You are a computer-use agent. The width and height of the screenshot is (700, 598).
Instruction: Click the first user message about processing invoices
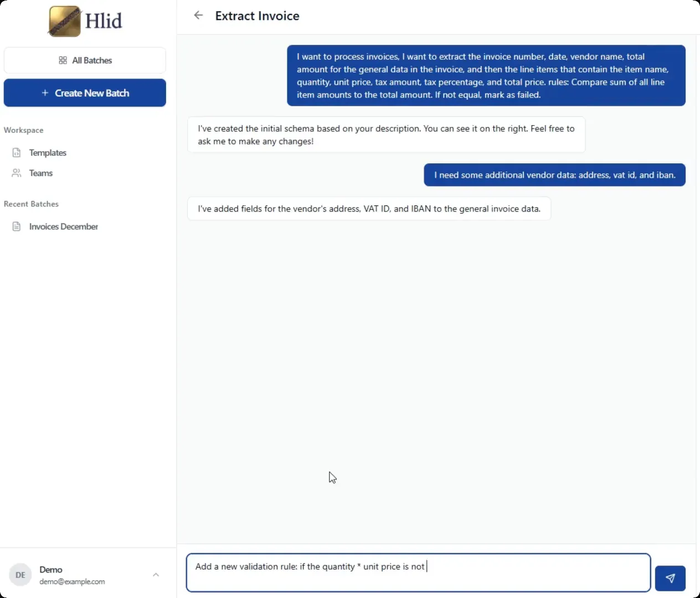[486, 75]
